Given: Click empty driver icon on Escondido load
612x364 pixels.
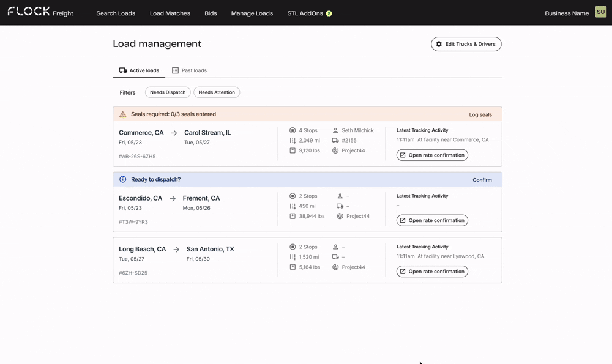Looking at the screenshot, I should click(x=340, y=196).
